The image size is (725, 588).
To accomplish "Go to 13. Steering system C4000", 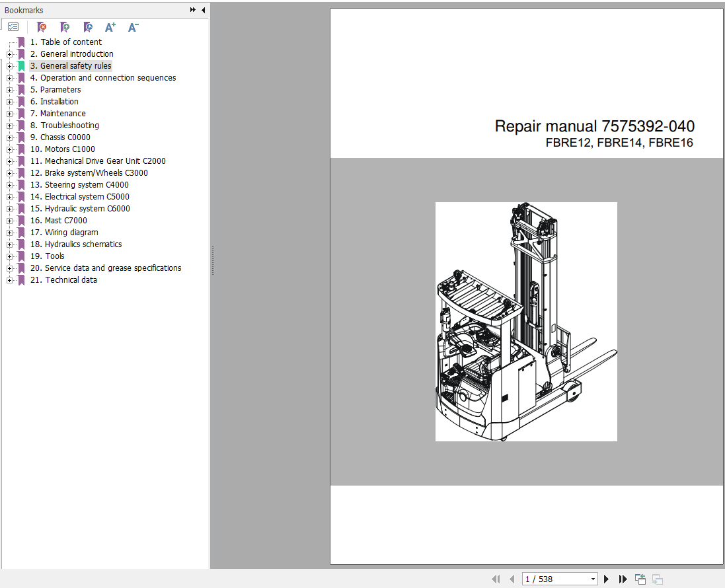I will pyautogui.click(x=79, y=185).
